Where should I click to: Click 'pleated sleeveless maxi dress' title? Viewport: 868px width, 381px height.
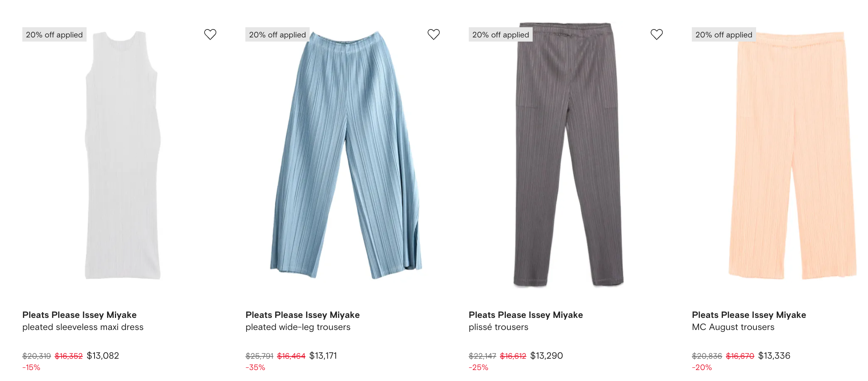click(x=83, y=327)
